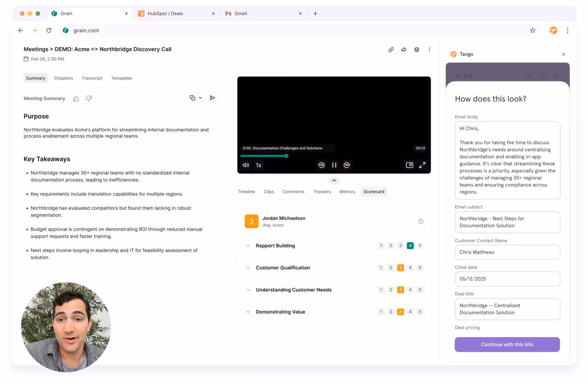Expand Understanding Customer Needs section
588x384 pixels.
click(x=248, y=290)
